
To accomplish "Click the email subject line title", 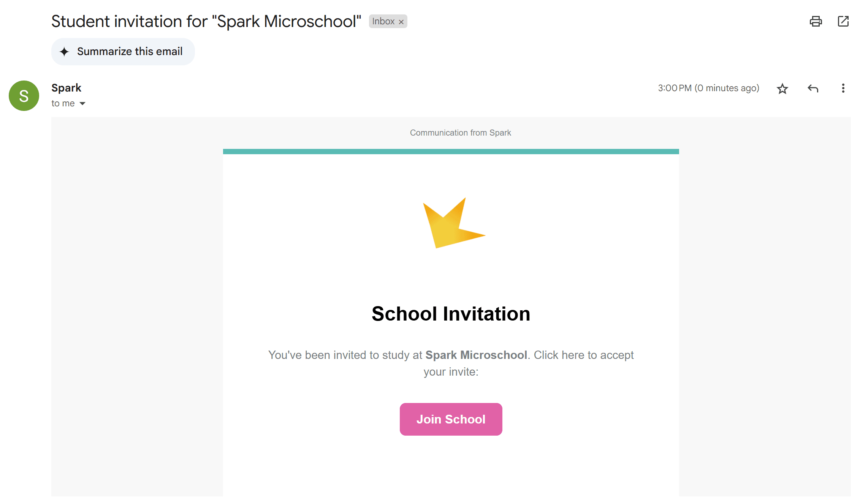I will (x=206, y=21).
